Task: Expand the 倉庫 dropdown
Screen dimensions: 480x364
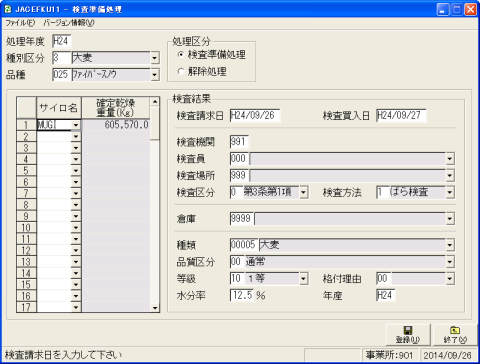Action: (x=450, y=219)
